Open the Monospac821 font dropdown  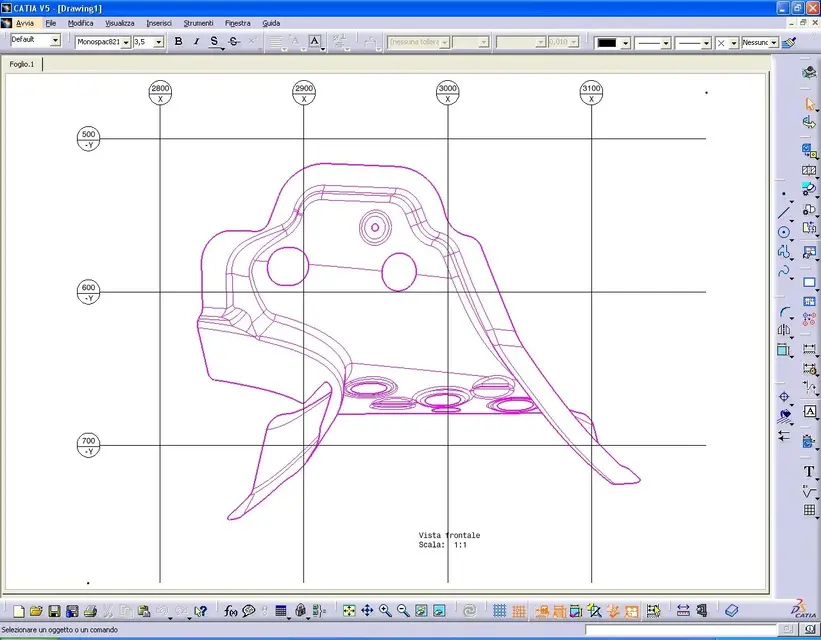coord(126,42)
